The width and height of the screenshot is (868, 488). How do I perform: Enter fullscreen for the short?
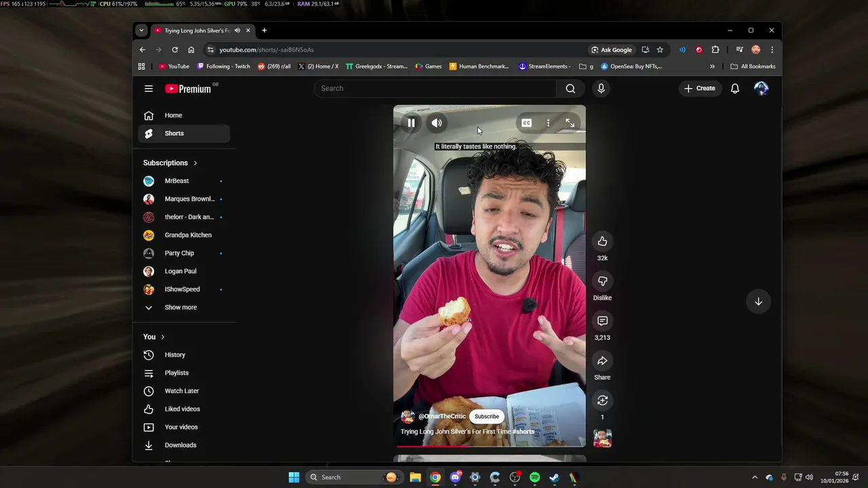570,123
